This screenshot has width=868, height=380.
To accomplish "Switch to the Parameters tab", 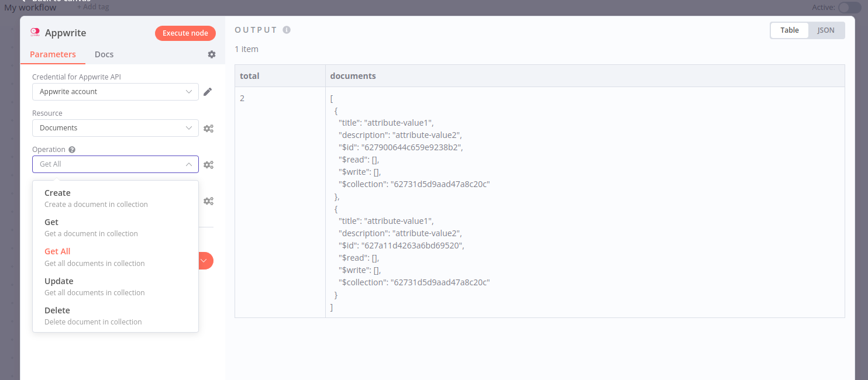I will tap(53, 54).
